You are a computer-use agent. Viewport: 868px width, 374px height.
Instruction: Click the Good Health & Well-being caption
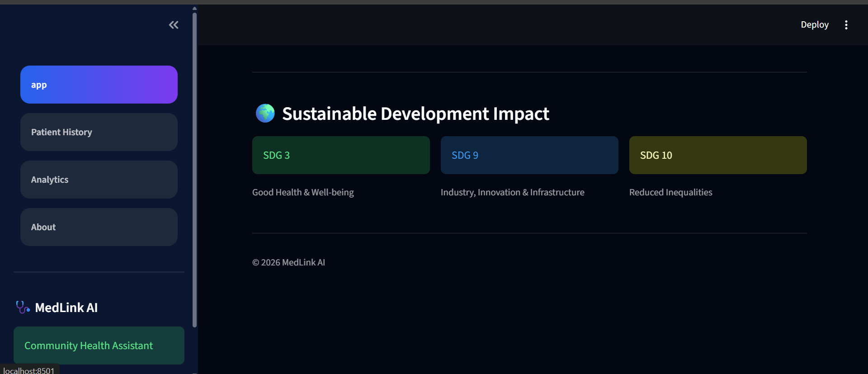pos(303,192)
